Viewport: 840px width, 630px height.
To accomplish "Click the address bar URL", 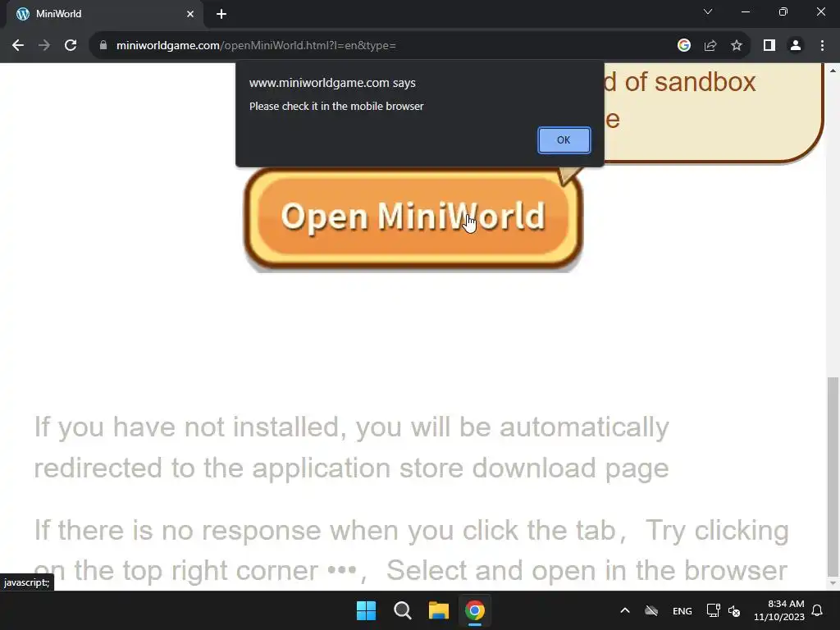I will pos(256,46).
